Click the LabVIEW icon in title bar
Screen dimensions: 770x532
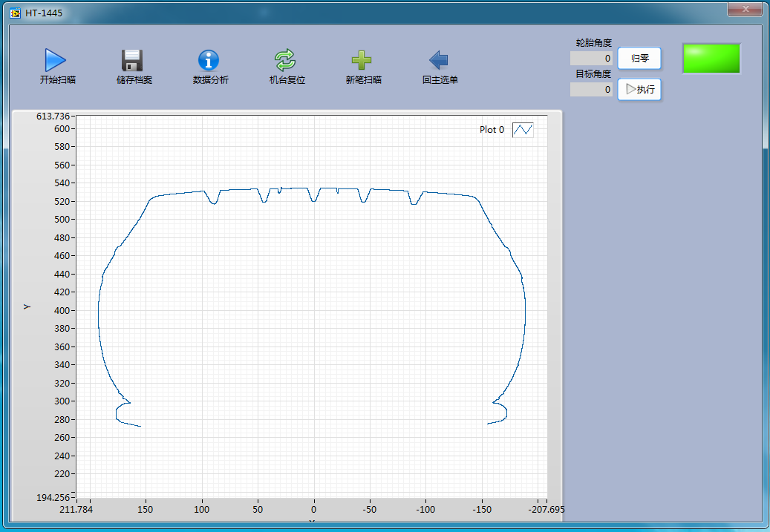pos(16,13)
